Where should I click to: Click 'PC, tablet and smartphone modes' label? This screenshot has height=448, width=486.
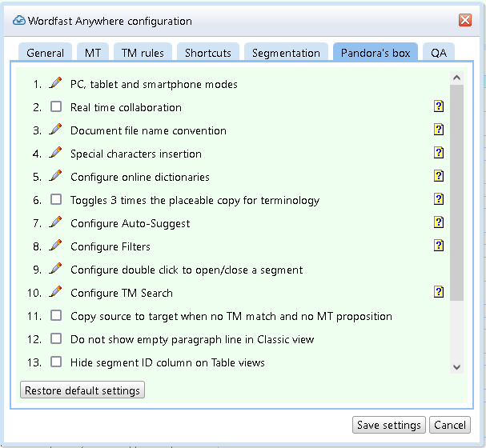[154, 84]
